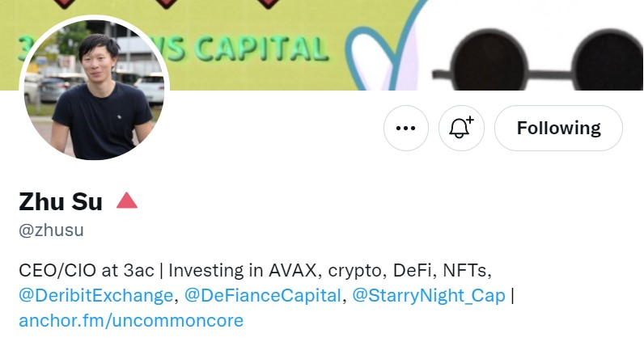
Task: Click the @zhusu handle text
Action: tap(51, 230)
